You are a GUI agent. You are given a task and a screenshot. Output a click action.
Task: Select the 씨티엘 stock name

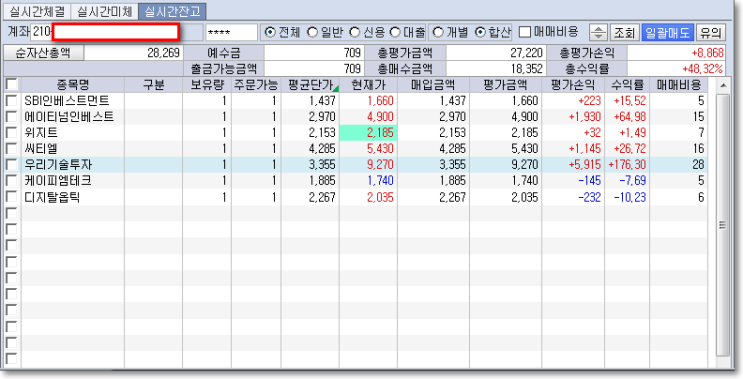tap(41, 149)
